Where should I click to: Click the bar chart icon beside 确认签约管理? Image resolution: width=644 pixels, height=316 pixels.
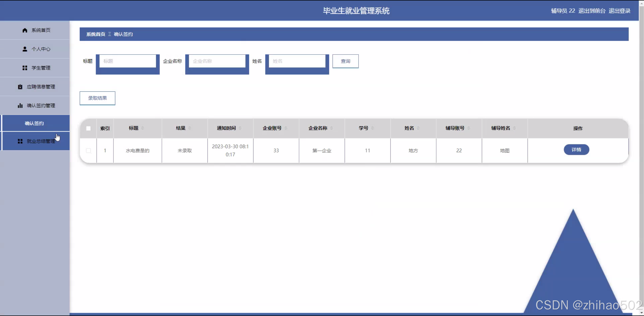pos(20,106)
